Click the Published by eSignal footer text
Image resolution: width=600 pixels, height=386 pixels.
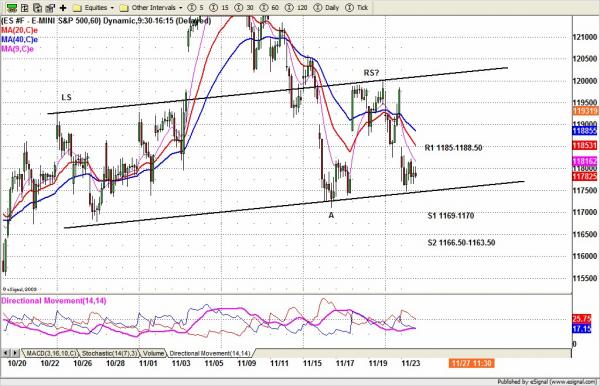click(x=548, y=382)
